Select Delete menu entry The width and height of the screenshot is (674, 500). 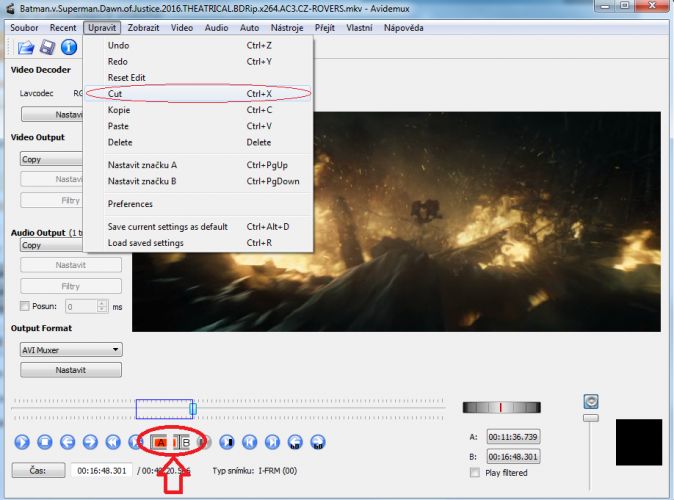[198, 142]
